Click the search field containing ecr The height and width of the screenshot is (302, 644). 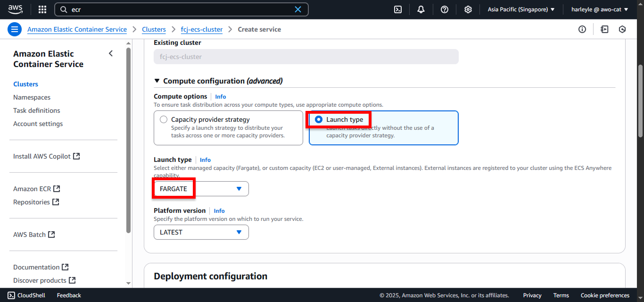[x=182, y=9]
